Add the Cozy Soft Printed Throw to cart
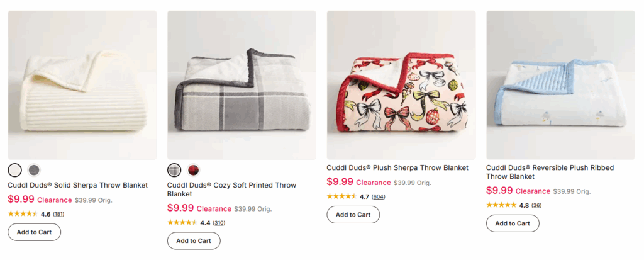Image resolution: width=644 pixels, height=260 pixels. [x=194, y=240]
